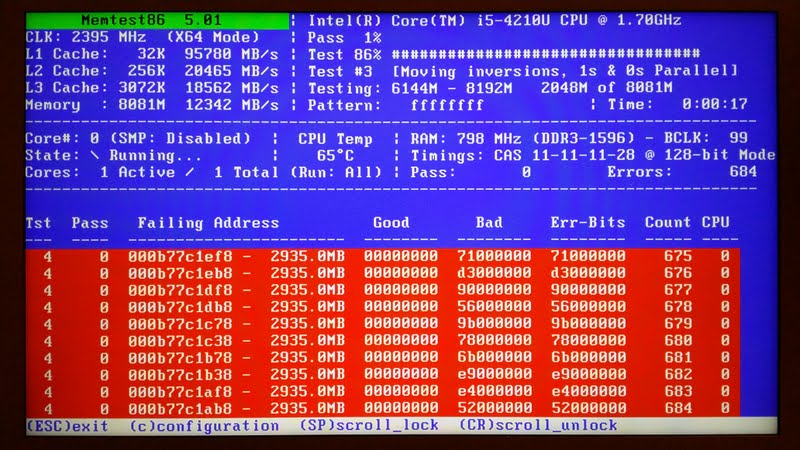Click the error count 680

tap(678, 340)
